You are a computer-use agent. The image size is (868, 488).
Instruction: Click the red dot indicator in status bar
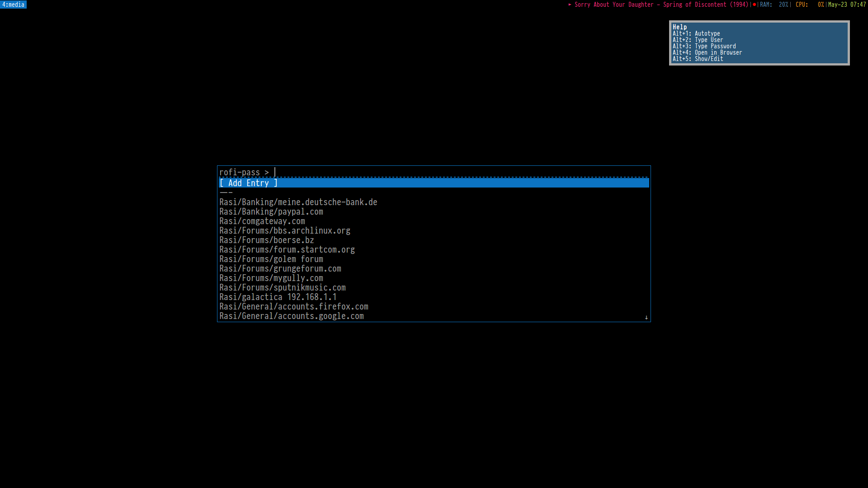(x=754, y=5)
